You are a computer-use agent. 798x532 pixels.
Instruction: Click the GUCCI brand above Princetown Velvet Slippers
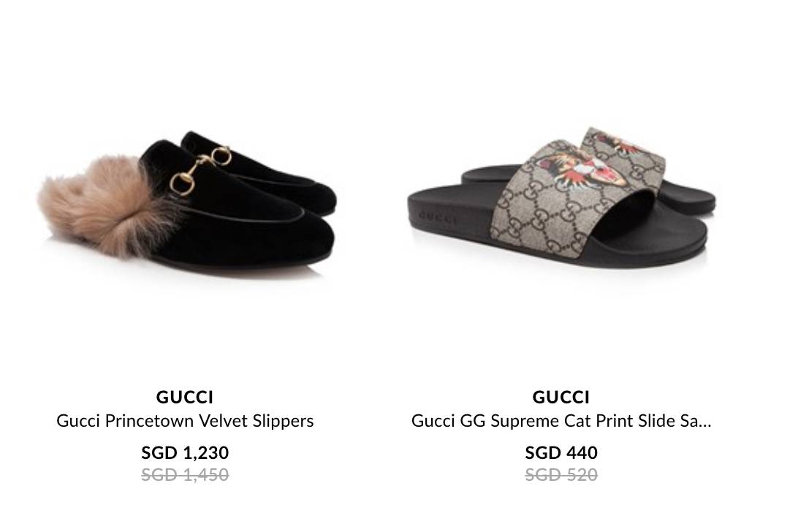point(185,397)
